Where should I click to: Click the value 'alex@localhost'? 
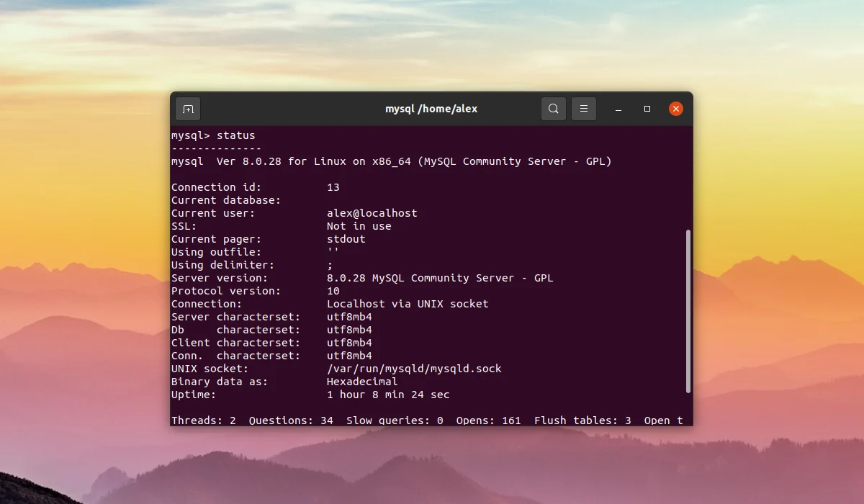point(372,213)
